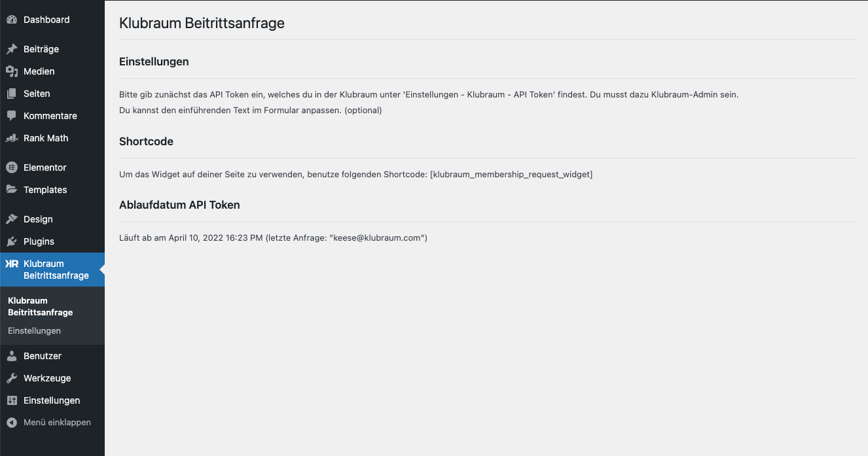Screen dimensions: 868x456
Task: Open the Einstellungen submenu under Klubraum
Action: (x=34, y=330)
